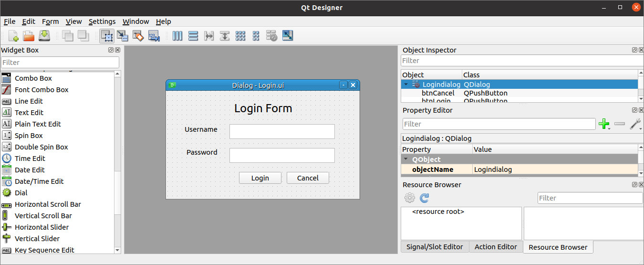Click the Login button on the form

click(x=260, y=178)
